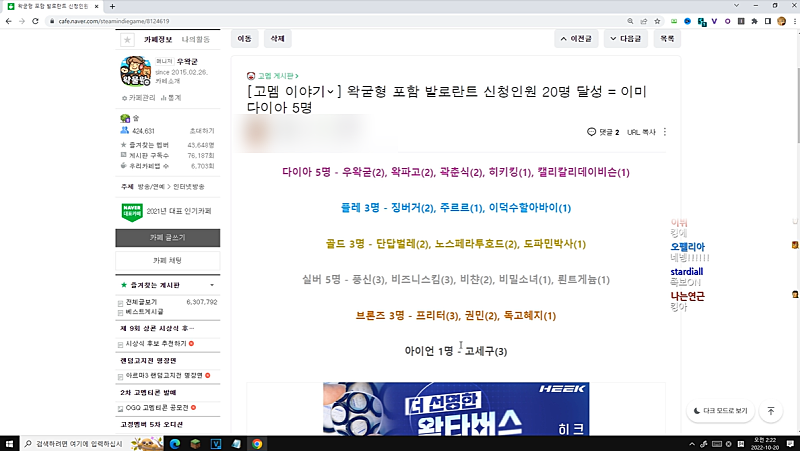The image size is (800, 451).
Task: Toggle the browser side panel icon
Action: [x=768, y=21]
